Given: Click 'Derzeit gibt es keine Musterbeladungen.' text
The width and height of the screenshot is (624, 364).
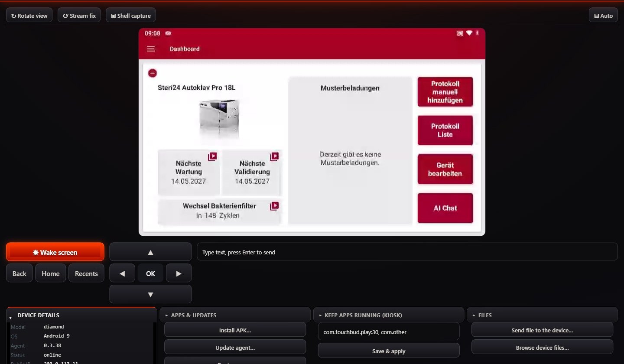Looking at the screenshot, I should 350,159.
